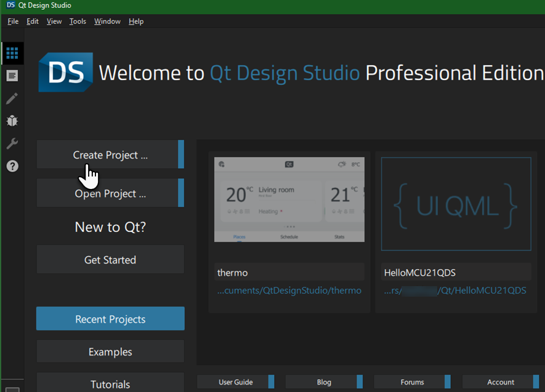Switch to the Tutorials tab
Viewport: 545px width, 392px height.
click(x=110, y=384)
